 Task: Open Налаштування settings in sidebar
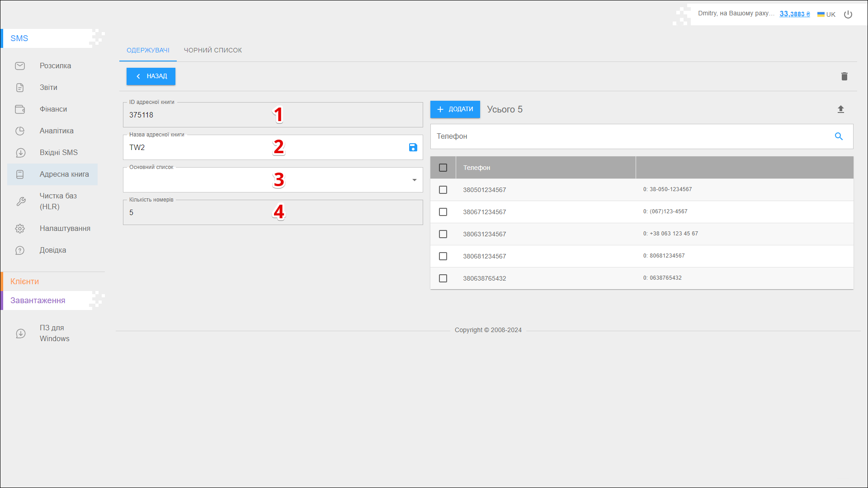pos(65,229)
